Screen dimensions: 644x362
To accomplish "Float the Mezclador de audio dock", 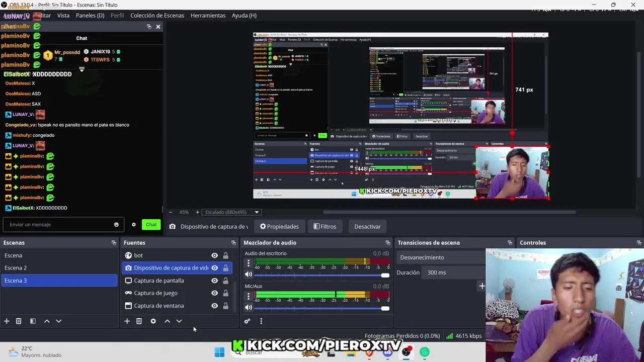I will point(387,243).
